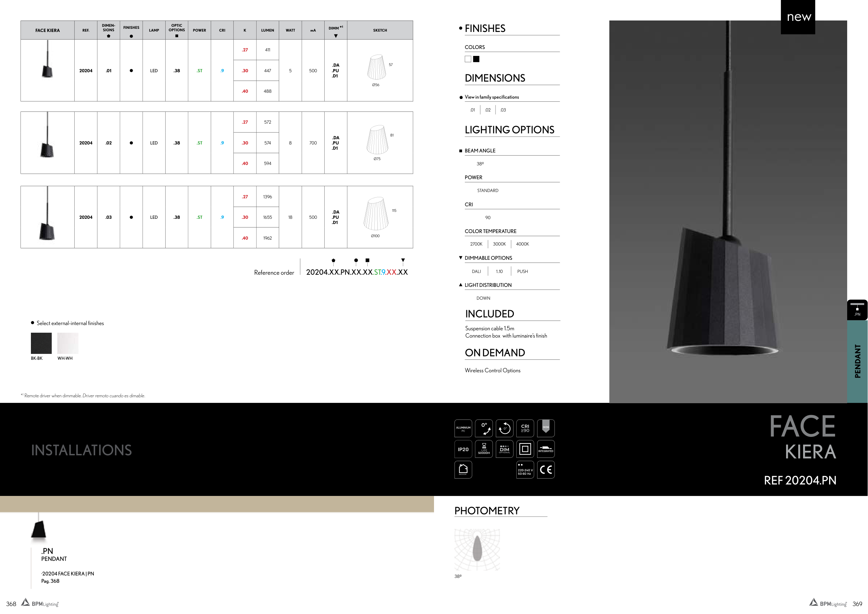Click the Indoor house icon
The image size is (868, 614).
click(463, 470)
